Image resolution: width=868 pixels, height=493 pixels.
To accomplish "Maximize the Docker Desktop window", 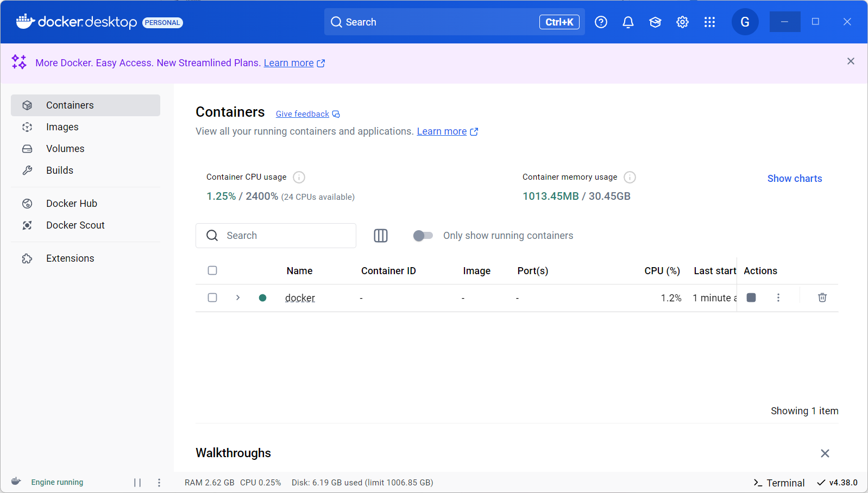I will [815, 22].
